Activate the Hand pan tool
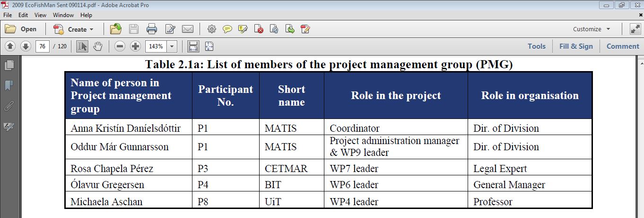The width and height of the screenshot is (644, 218). tap(97, 46)
